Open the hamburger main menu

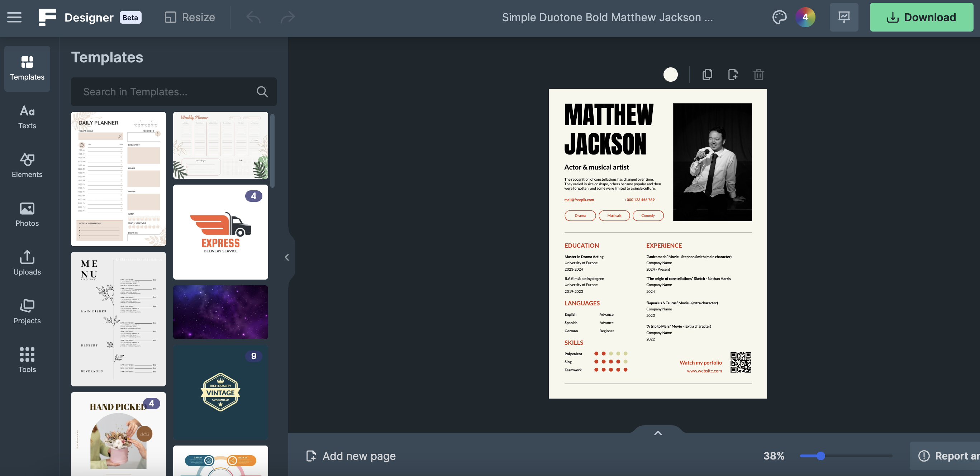(x=14, y=17)
